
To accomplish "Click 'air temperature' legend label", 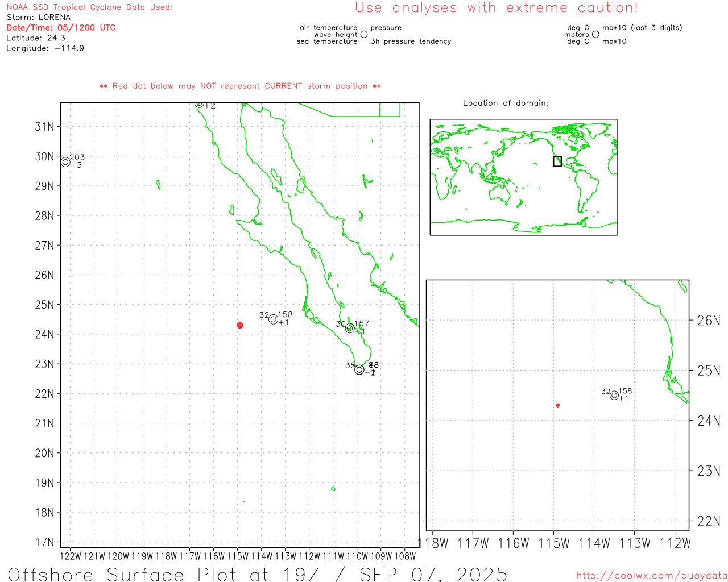I will pos(329,28).
